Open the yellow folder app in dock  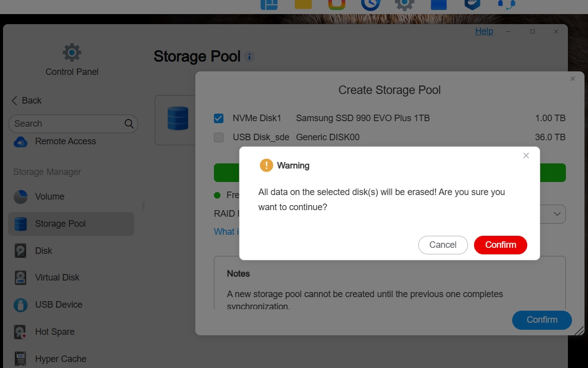pos(303,4)
